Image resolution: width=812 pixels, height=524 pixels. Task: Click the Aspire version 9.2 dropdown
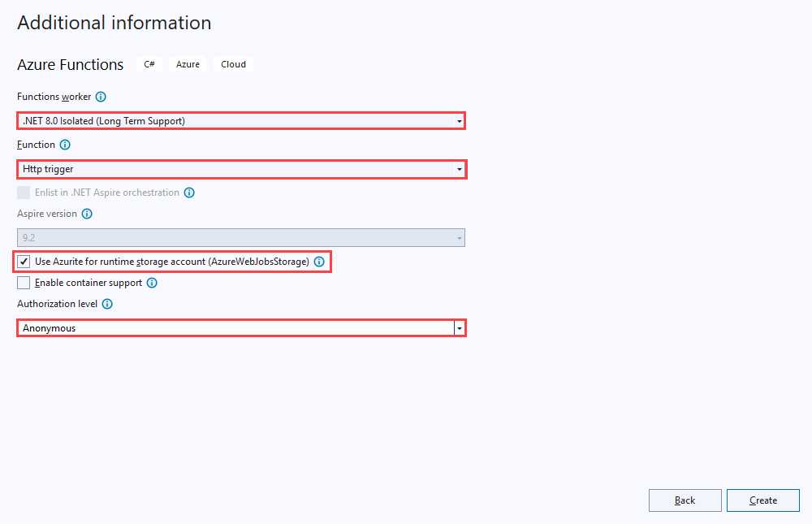coord(241,238)
